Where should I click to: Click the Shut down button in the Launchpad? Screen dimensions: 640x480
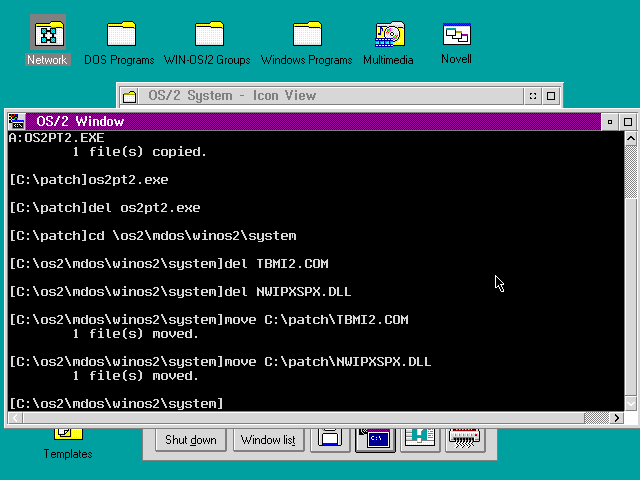tap(191, 440)
